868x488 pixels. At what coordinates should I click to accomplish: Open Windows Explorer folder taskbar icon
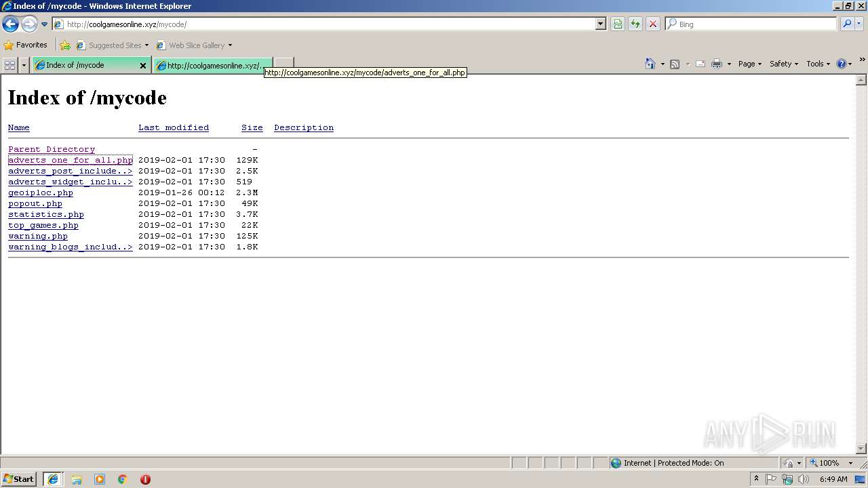point(77,479)
